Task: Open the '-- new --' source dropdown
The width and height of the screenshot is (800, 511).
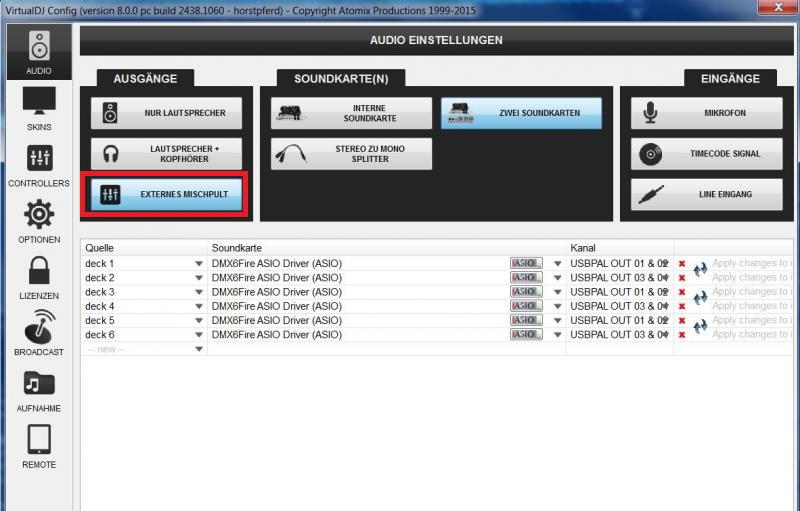Action: [199, 349]
